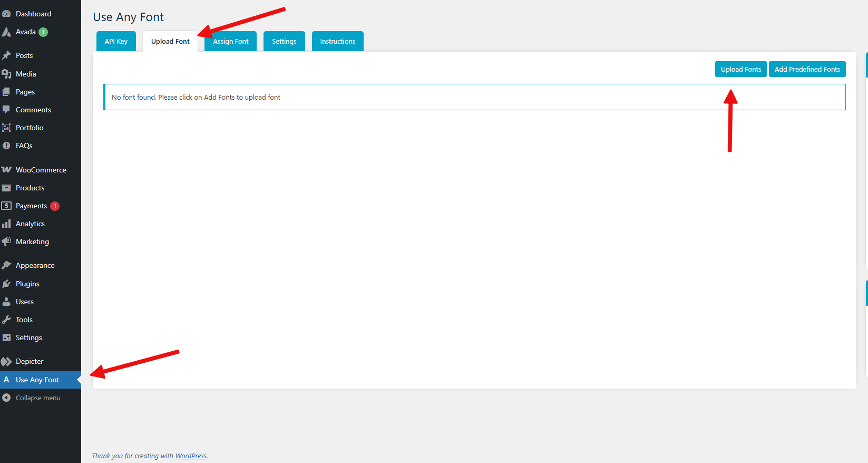The image size is (868, 463).
Task: Open the Tools menu label
Action: click(x=24, y=320)
